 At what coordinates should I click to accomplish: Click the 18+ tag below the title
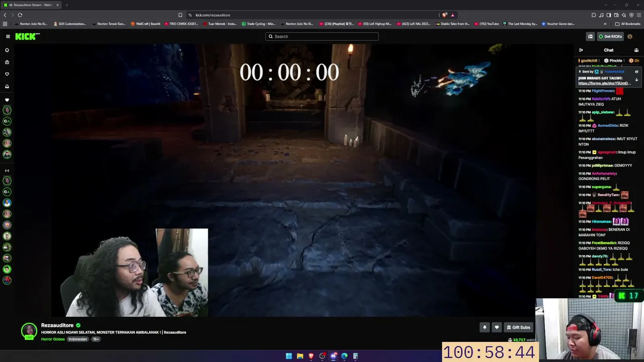(x=96, y=339)
